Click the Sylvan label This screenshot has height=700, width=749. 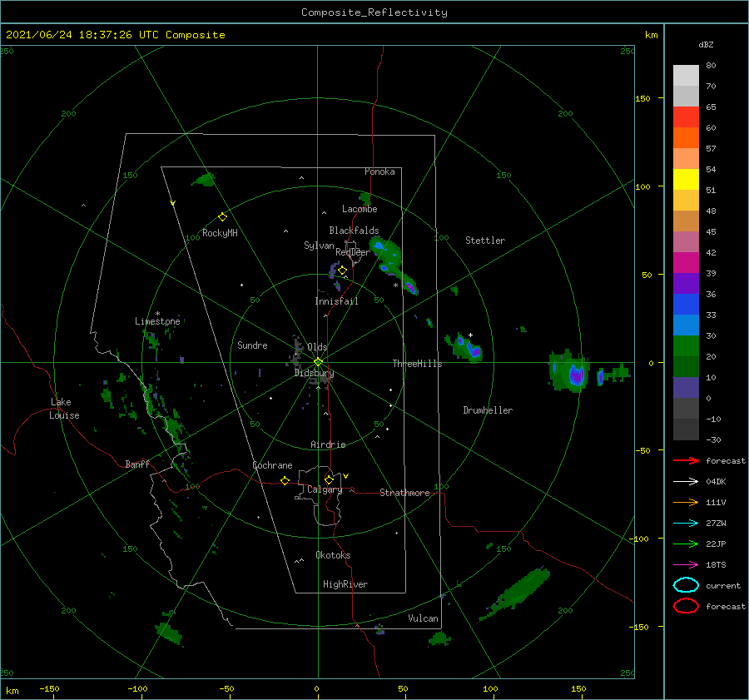tap(319, 246)
